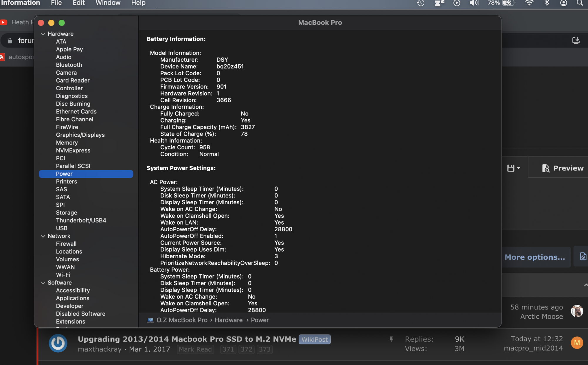The height and width of the screenshot is (365, 588).
Task: Open the File menu
Action: [x=56, y=3]
